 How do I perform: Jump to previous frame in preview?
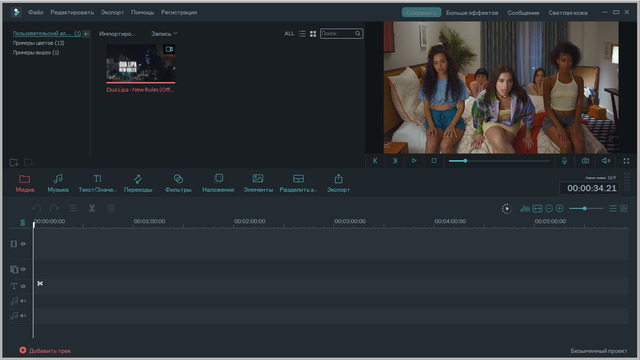pos(375,161)
